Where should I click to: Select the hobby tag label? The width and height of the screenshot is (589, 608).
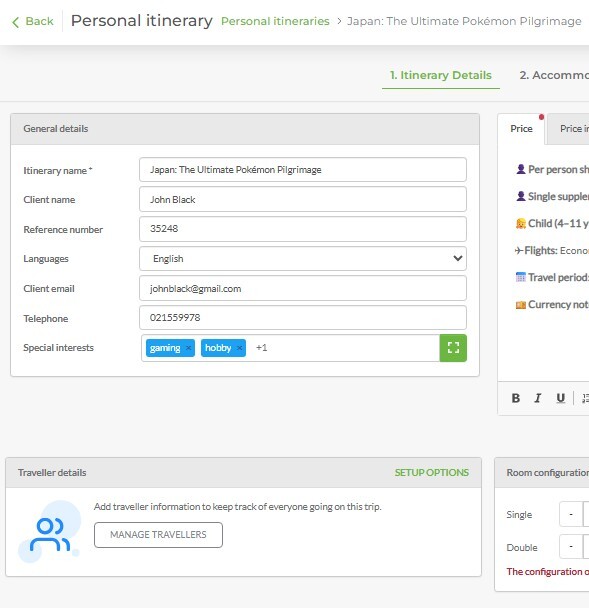(218, 348)
